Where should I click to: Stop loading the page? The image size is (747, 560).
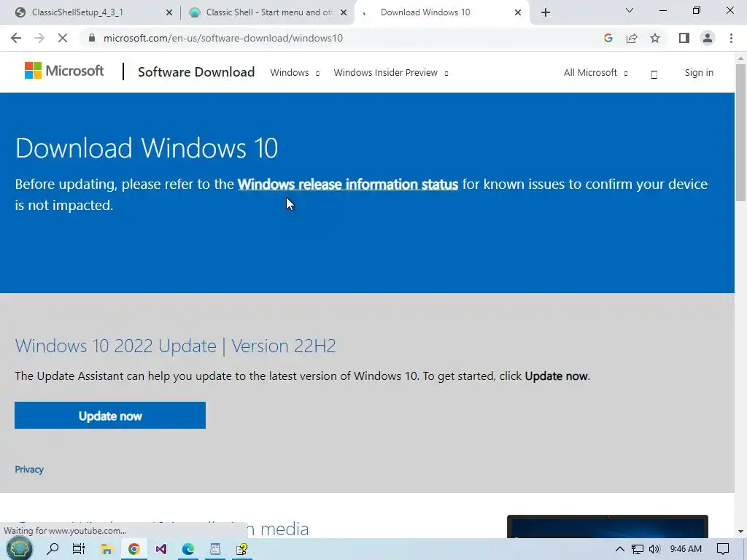click(x=63, y=38)
